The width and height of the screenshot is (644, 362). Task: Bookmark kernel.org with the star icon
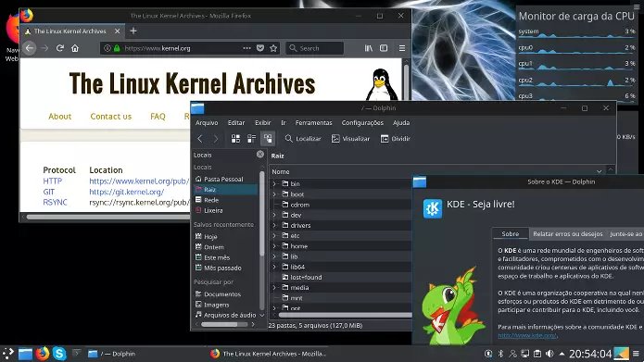[273, 48]
